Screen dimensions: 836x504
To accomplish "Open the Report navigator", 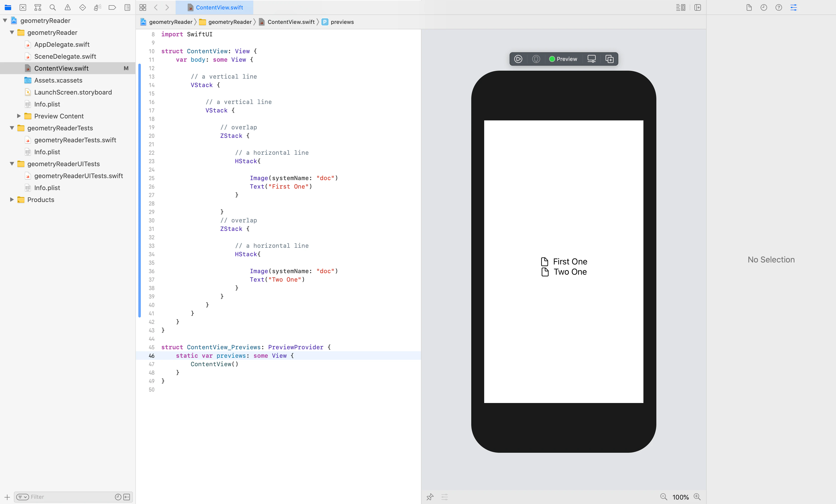I will pyautogui.click(x=127, y=7).
